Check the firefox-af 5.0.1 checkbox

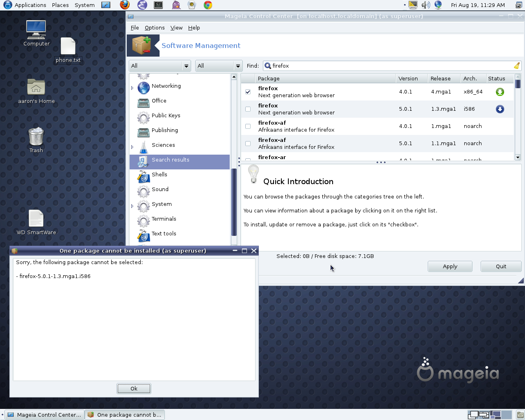pos(248,144)
